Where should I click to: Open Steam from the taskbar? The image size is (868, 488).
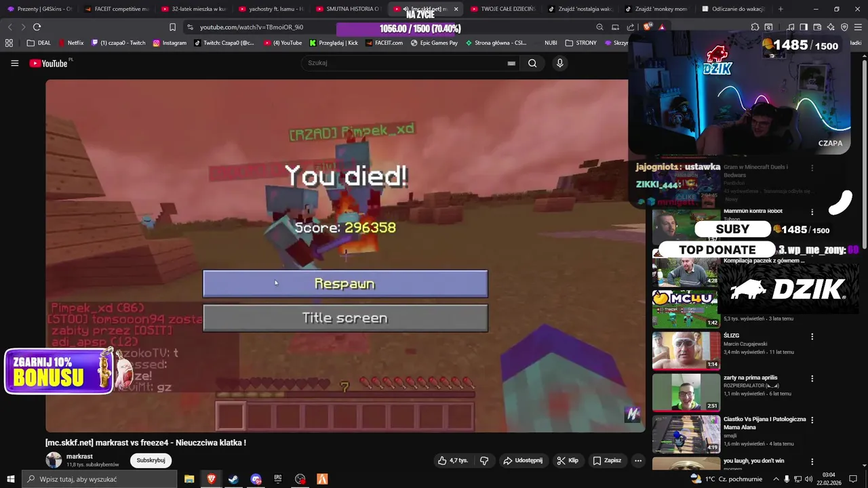pos(233,479)
